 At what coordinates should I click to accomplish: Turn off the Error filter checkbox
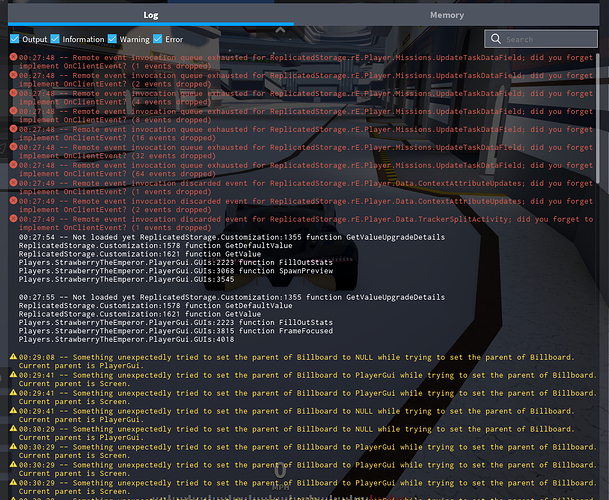pyautogui.click(x=158, y=39)
